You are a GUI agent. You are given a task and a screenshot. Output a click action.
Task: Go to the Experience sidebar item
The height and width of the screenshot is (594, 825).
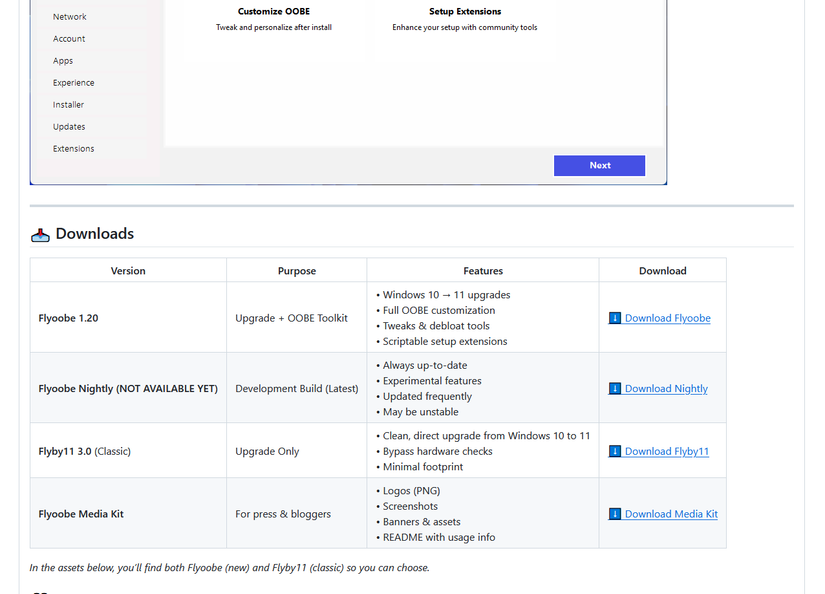coord(74,83)
